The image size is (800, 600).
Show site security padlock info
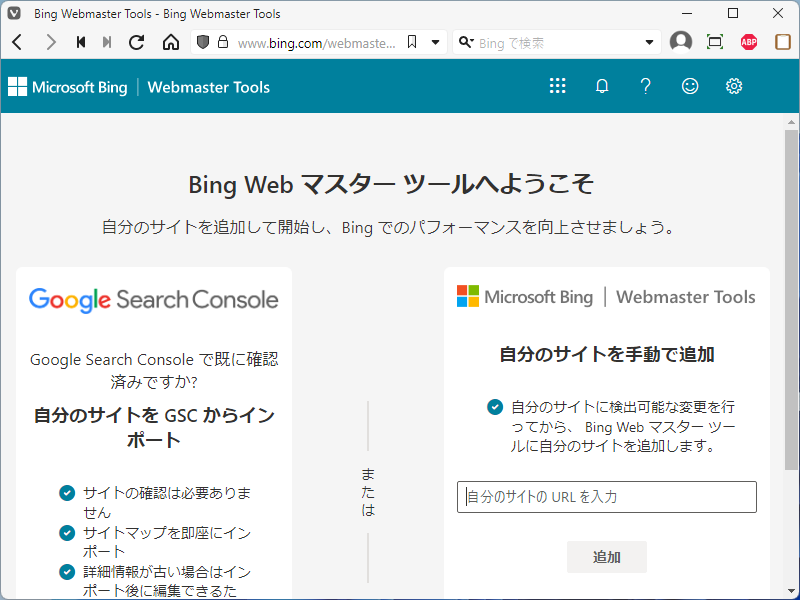(223, 42)
